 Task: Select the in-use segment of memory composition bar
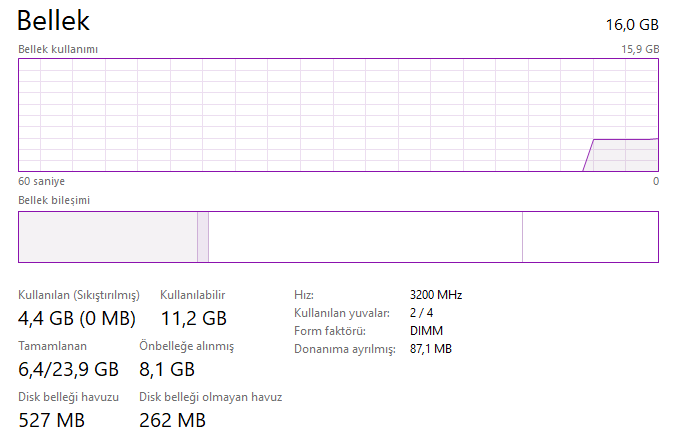point(108,237)
